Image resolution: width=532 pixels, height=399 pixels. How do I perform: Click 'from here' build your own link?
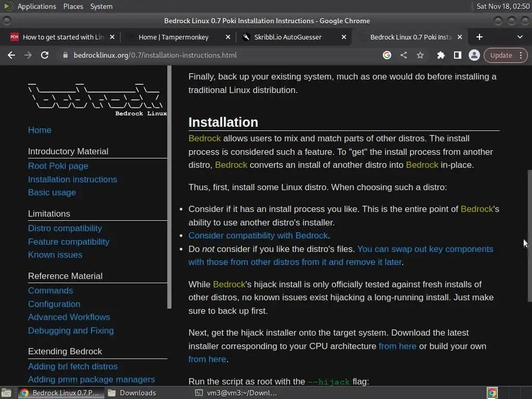tap(207, 360)
